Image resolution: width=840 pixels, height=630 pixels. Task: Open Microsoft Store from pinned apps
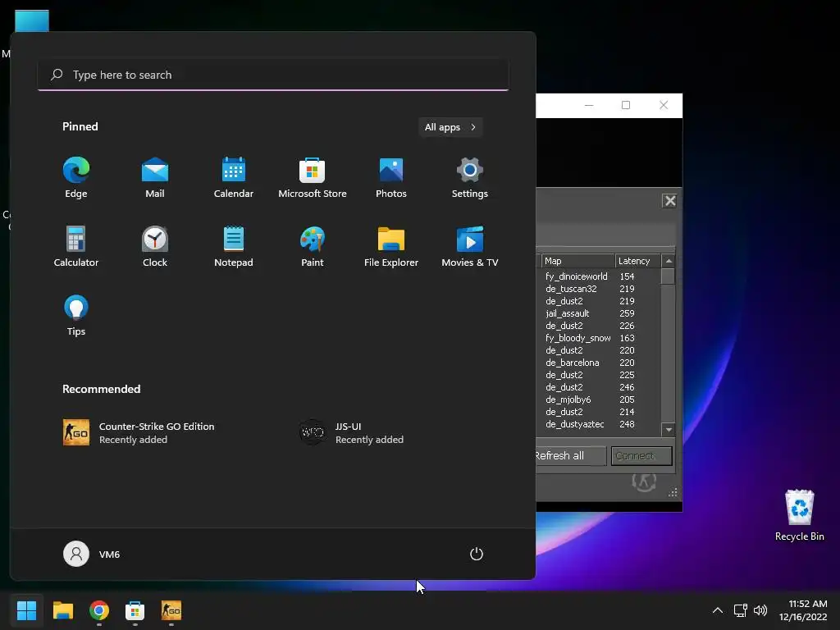[x=313, y=178]
